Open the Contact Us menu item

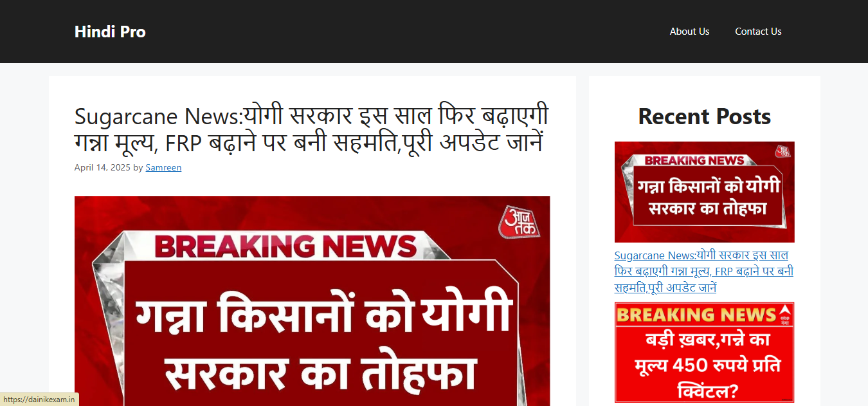(x=758, y=32)
